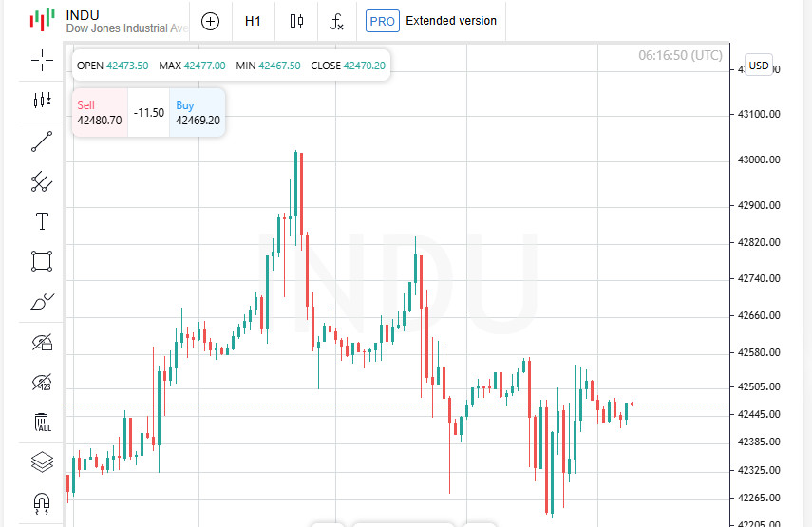Delete all drawings with trash ALL icon
The width and height of the screenshot is (812, 527).
(42, 423)
